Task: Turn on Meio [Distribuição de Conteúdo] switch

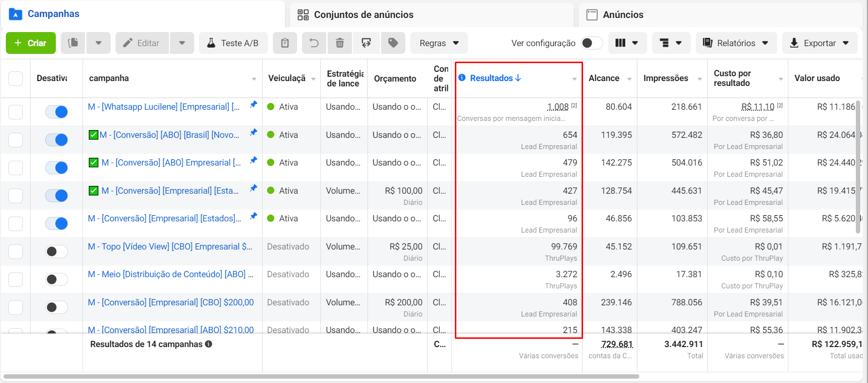Action: (56, 279)
